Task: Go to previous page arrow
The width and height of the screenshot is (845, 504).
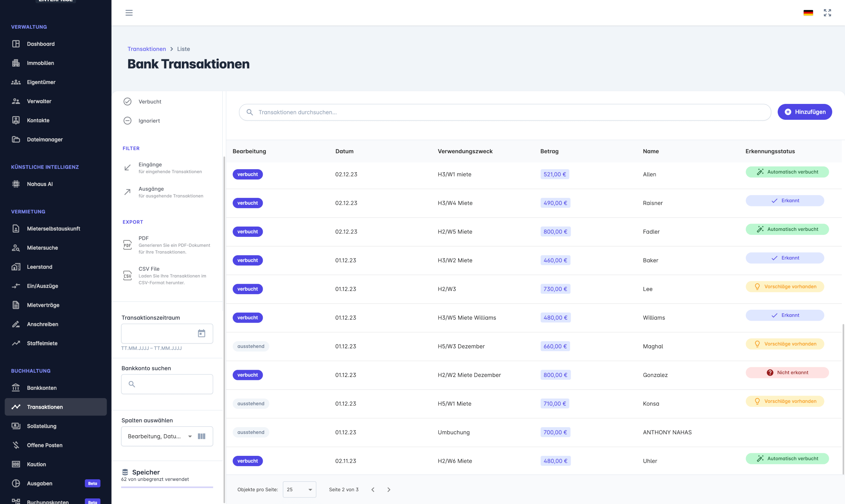Action: click(x=373, y=489)
